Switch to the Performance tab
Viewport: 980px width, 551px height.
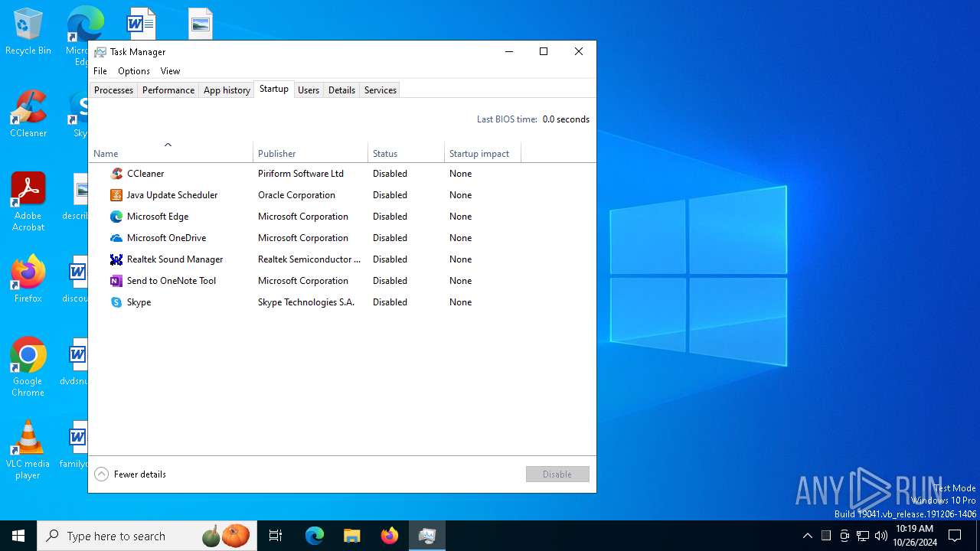pos(168,90)
